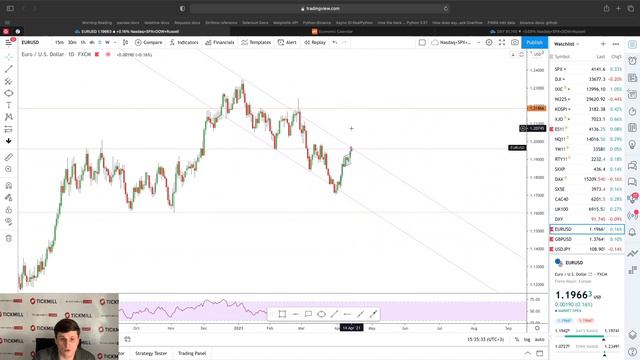The image size is (640, 360).
Task: Toggle stay-in-drawing-mode pencil lock
Action: point(9,198)
